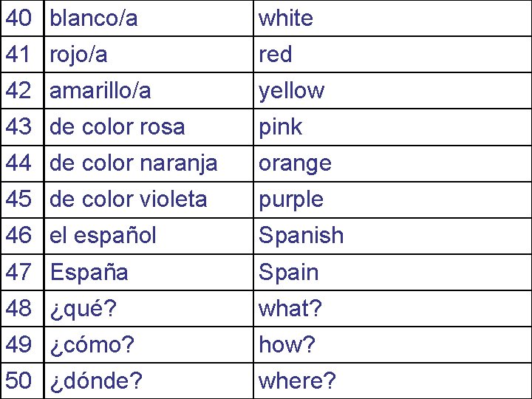Select the cell reading "white"
This screenshot has width=532, height=399.
pos(286,18)
